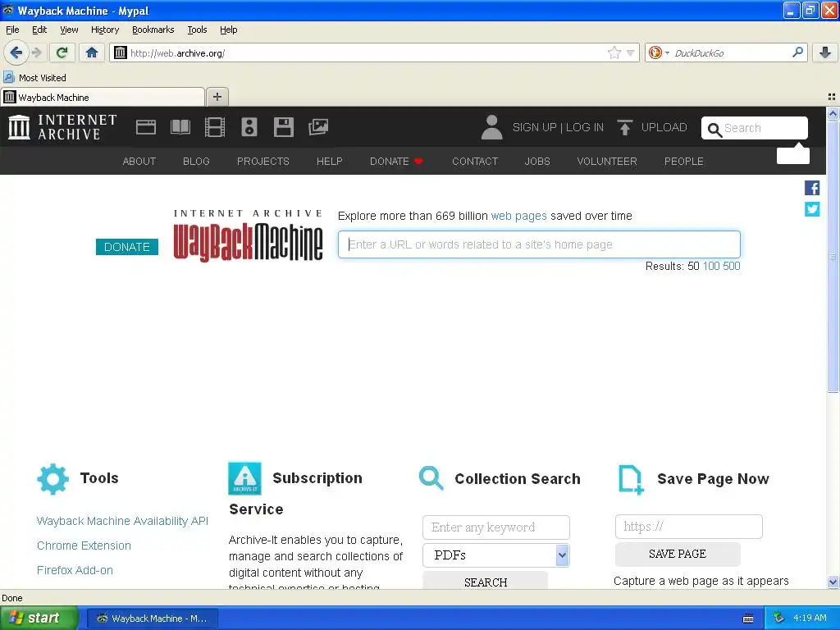Open Firefox Add-on link

75,571
